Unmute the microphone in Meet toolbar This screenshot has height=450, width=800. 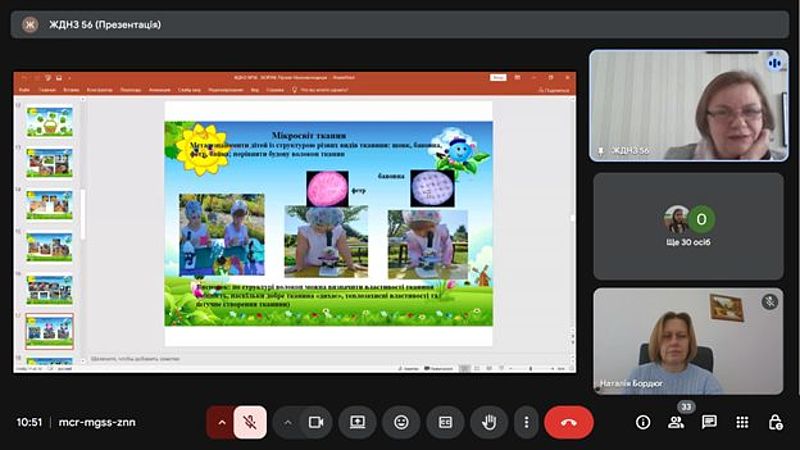click(250, 422)
